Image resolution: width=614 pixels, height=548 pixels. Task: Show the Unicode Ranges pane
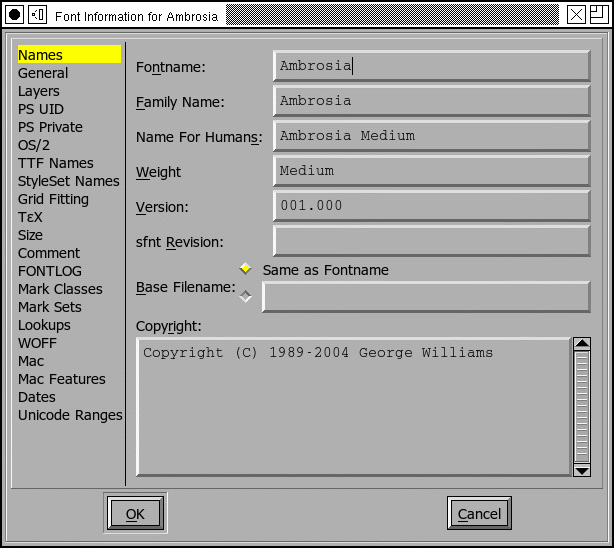click(x=70, y=415)
